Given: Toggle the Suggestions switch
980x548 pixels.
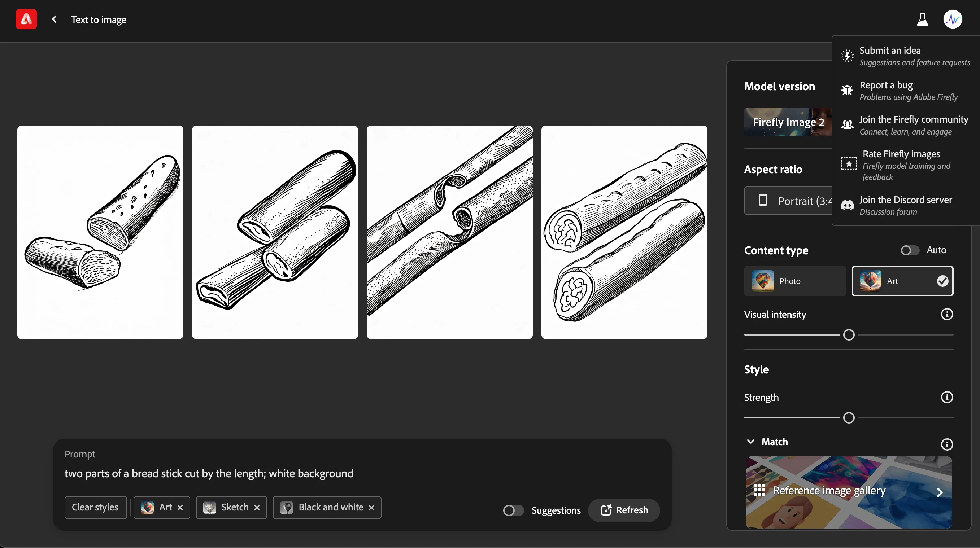Looking at the screenshot, I should coord(513,510).
